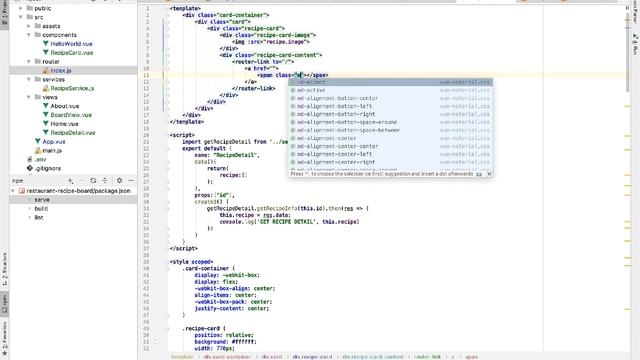640x360 pixels.
Task: Jump to router-link breadcrumb
Action: pyautogui.click(x=427, y=357)
